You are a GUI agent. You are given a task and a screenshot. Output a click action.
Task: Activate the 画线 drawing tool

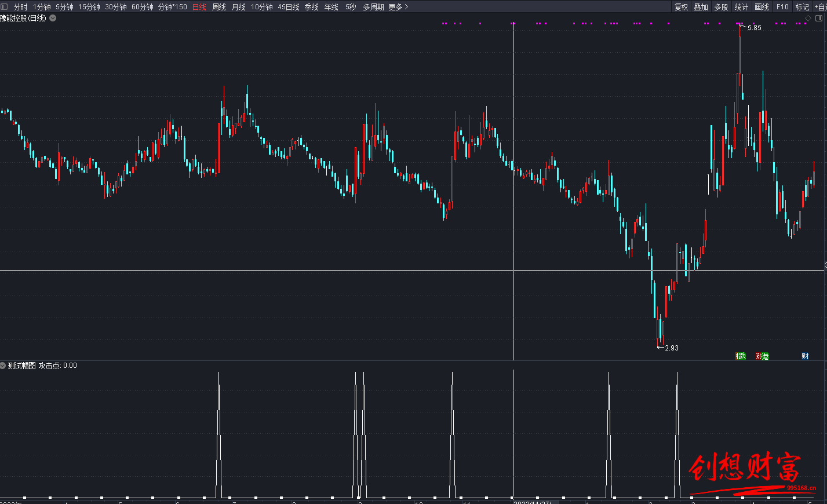(x=762, y=7)
